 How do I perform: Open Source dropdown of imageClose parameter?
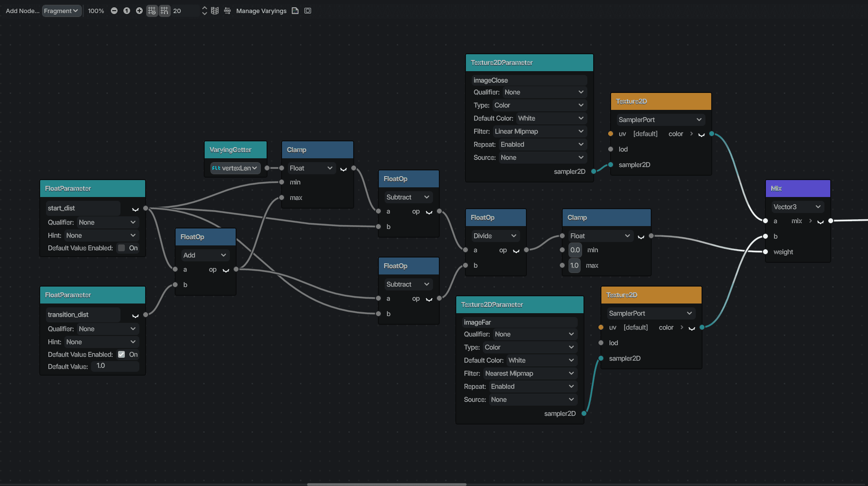[x=542, y=157]
